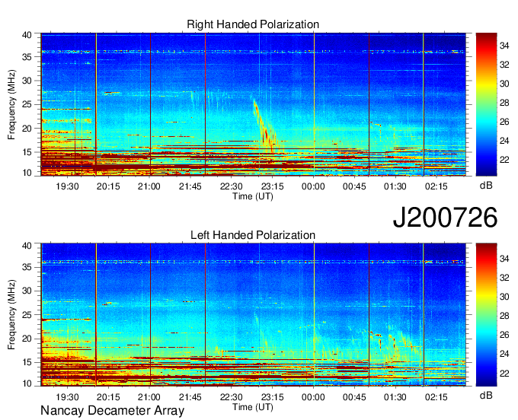
Task: Click 21:45 tick on Left Handed time axis
Action: (190, 397)
